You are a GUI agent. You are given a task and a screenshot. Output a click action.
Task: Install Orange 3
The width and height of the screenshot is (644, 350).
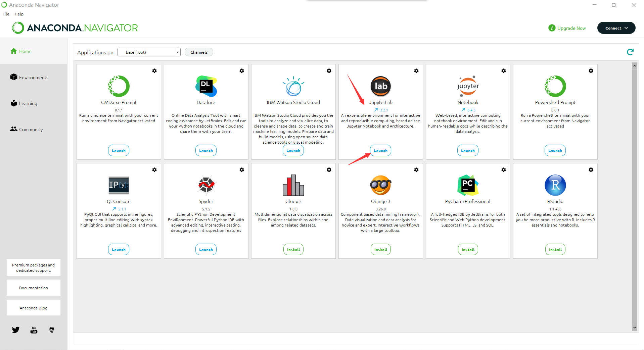click(x=381, y=250)
